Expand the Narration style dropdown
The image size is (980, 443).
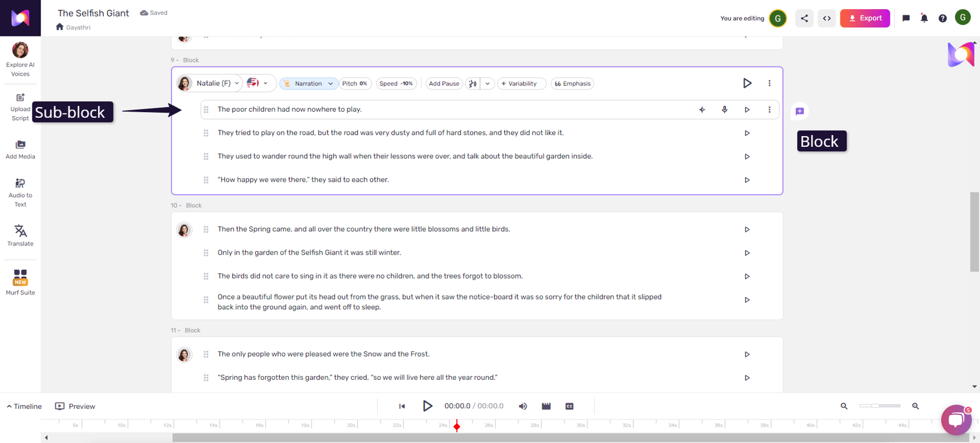pyautogui.click(x=309, y=84)
